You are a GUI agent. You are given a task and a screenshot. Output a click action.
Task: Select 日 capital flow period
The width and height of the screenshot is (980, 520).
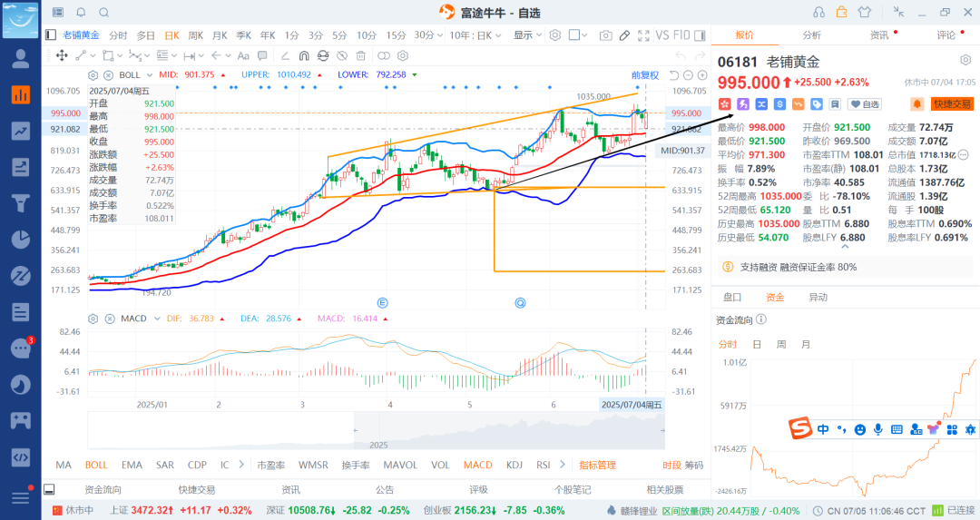pos(756,344)
